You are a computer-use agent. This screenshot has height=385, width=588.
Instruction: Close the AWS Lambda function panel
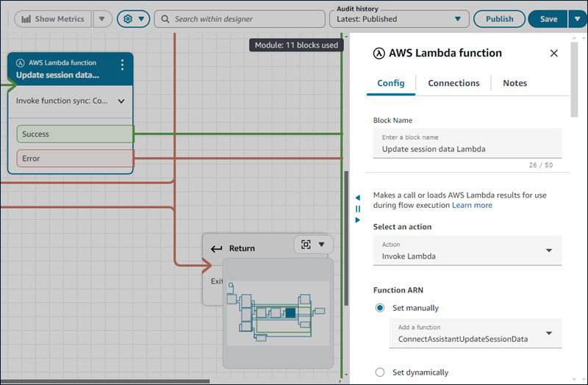click(554, 53)
